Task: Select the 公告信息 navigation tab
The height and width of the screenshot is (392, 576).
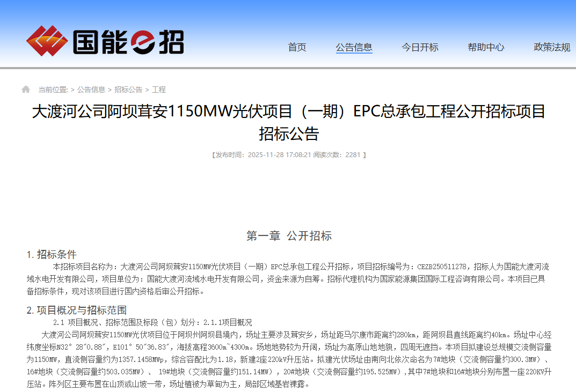Action: pyautogui.click(x=354, y=47)
